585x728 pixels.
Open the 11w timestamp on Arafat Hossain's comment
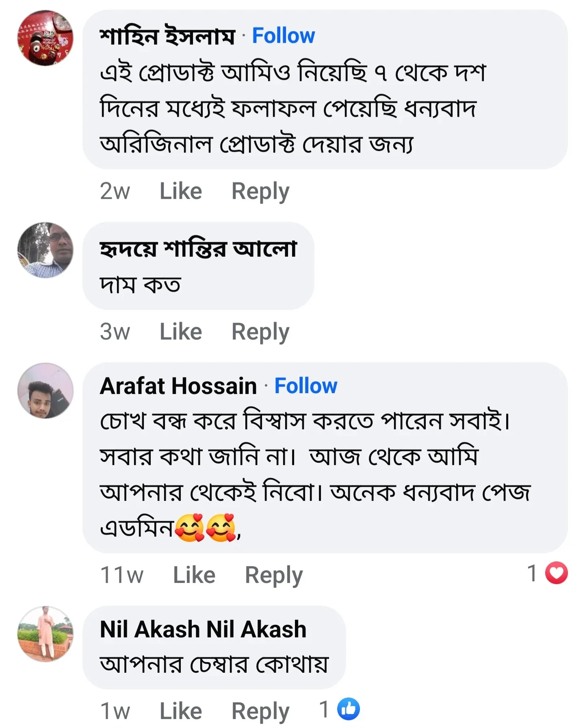pyautogui.click(x=122, y=574)
